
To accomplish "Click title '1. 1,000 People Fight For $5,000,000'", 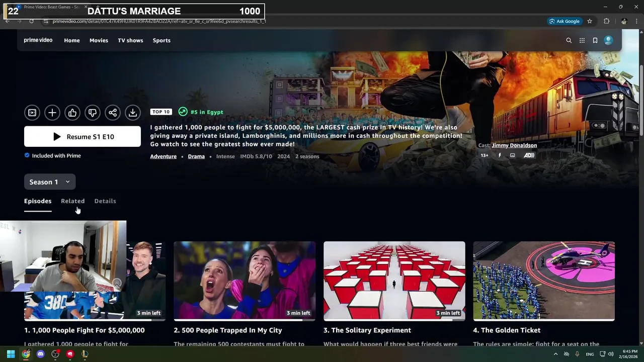I will click(85, 330).
